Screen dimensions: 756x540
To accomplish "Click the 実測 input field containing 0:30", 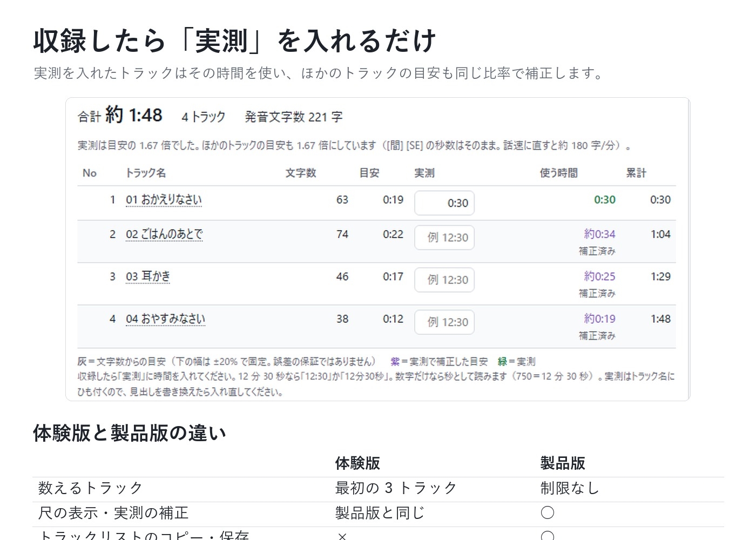I will (x=444, y=203).
